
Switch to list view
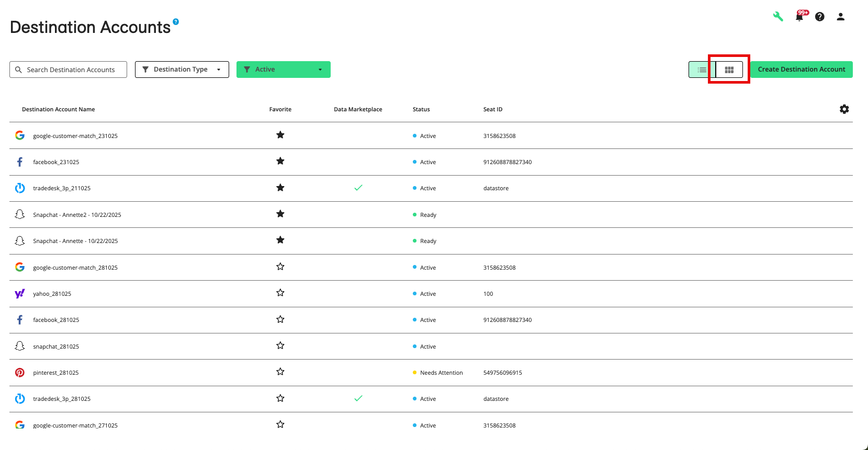[702, 70]
